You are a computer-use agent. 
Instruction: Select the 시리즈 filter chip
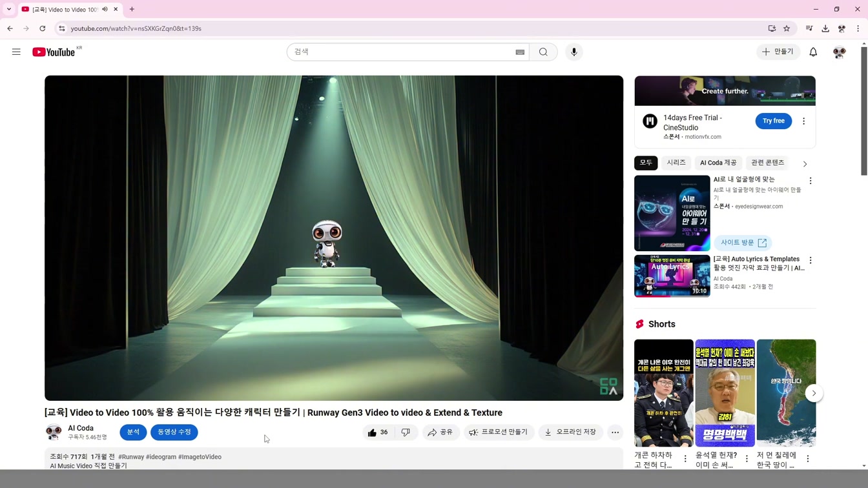(x=676, y=163)
